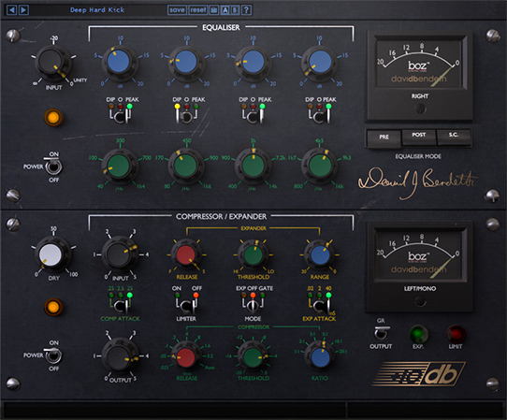Save the current preset
This screenshot has width=507, height=420.
(177, 10)
